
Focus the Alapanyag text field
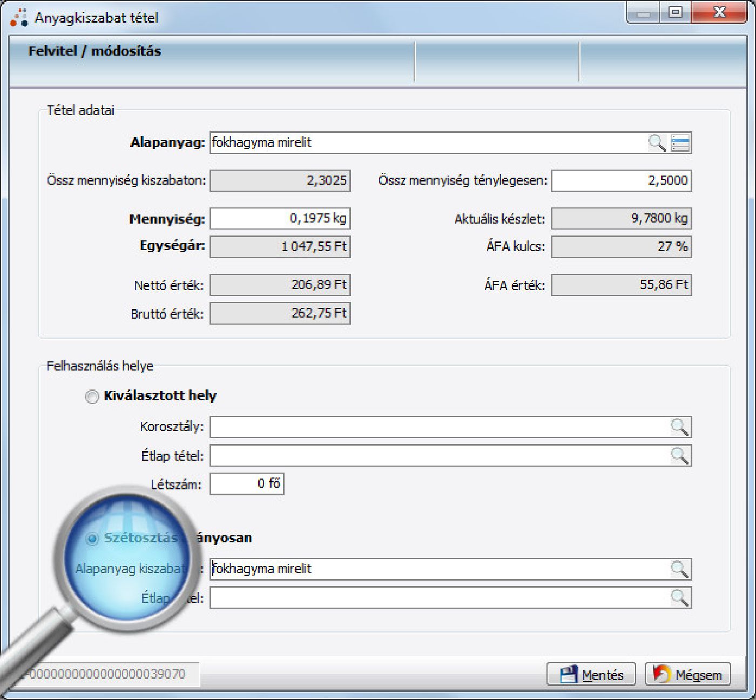tap(427, 143)
